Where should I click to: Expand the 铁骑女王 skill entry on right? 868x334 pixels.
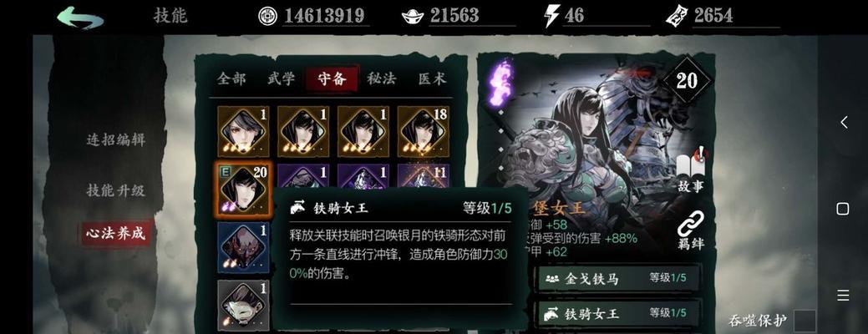coord(619,313)
